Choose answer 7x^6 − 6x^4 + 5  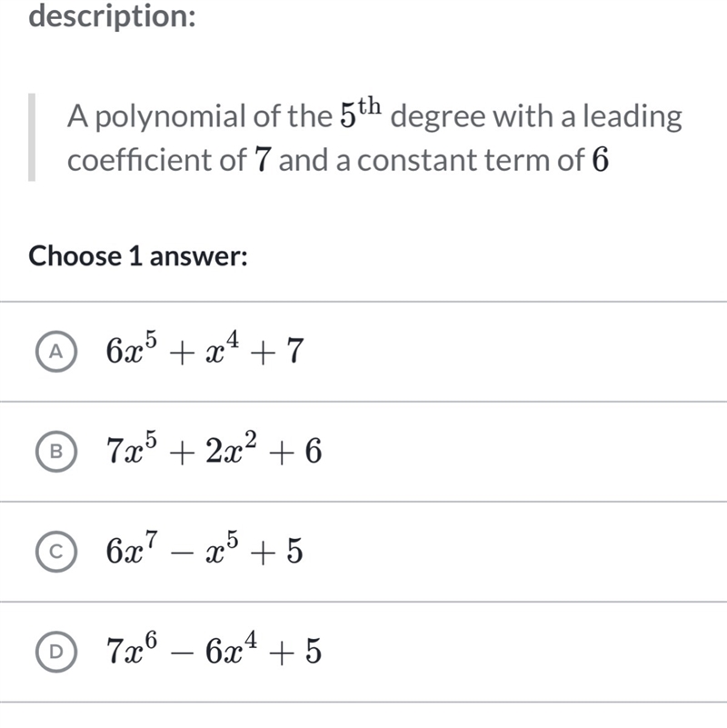[x=214, y=648]
